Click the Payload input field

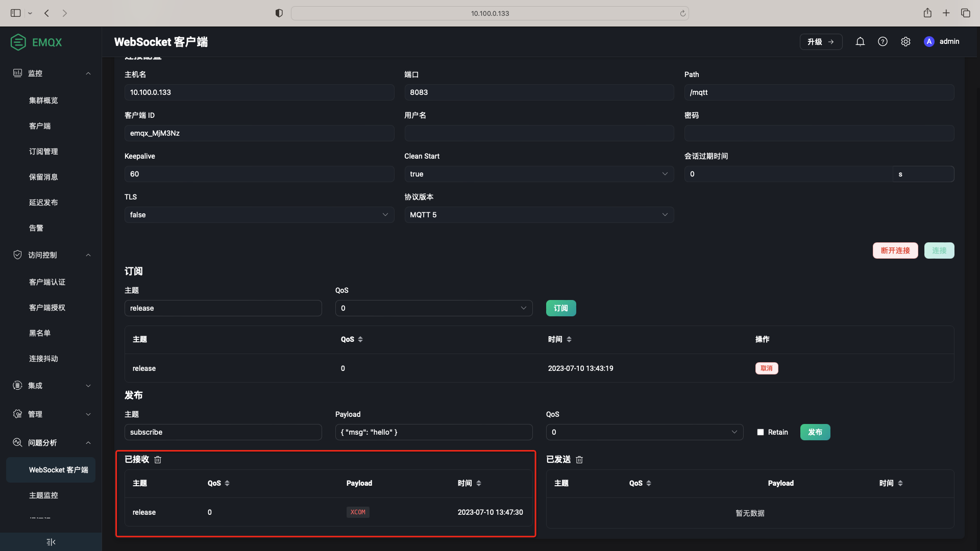click(x=433, y=432)
